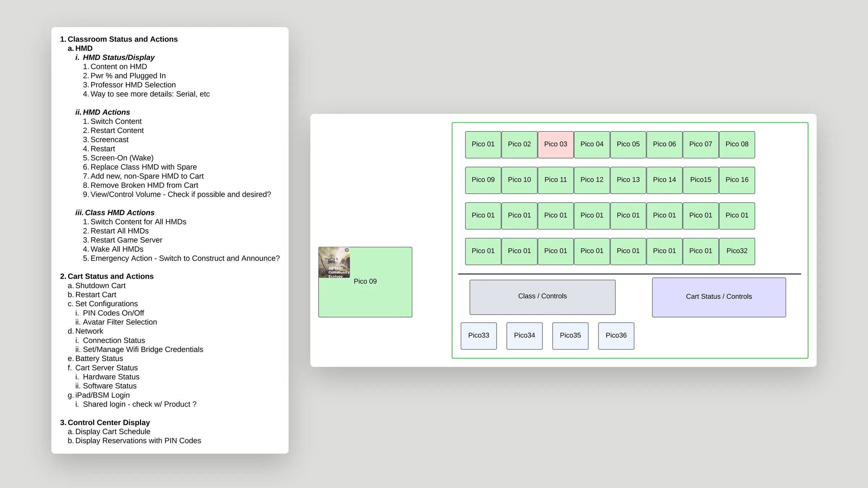Select the Pico 08 tile
The image size is (868, 488).
pos(737,144)
